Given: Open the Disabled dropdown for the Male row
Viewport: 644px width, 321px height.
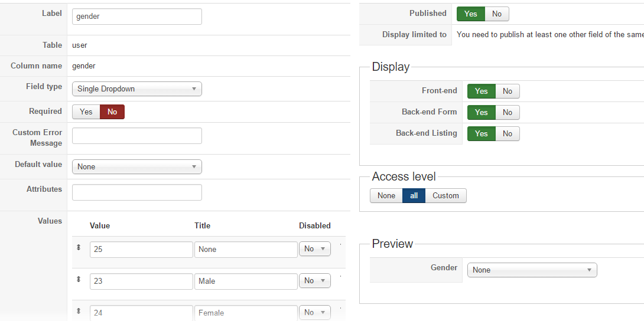Looking at the screenshot, I should click(314, 281).
